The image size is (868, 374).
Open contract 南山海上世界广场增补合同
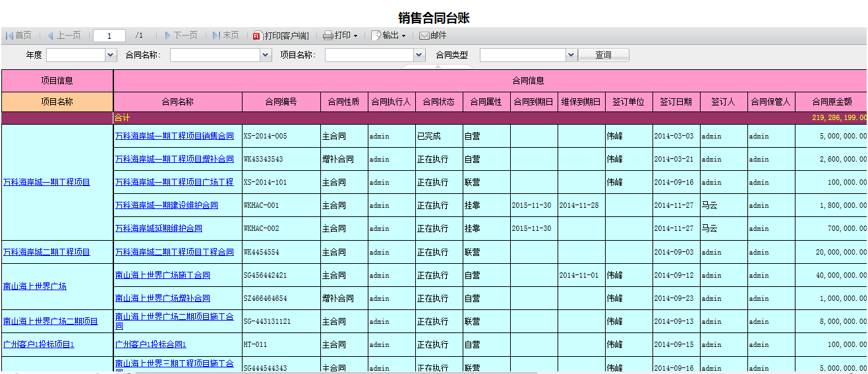pos(163,298)
